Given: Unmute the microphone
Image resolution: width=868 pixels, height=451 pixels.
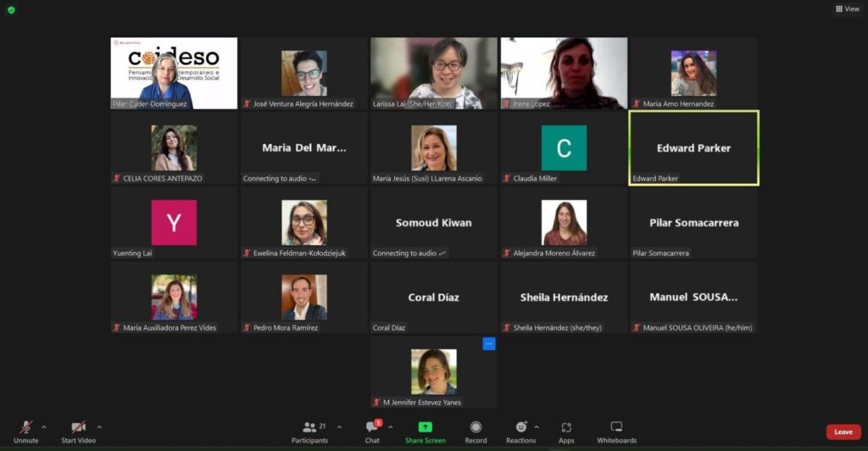Looking at the screenshot, I should [26, 427].
